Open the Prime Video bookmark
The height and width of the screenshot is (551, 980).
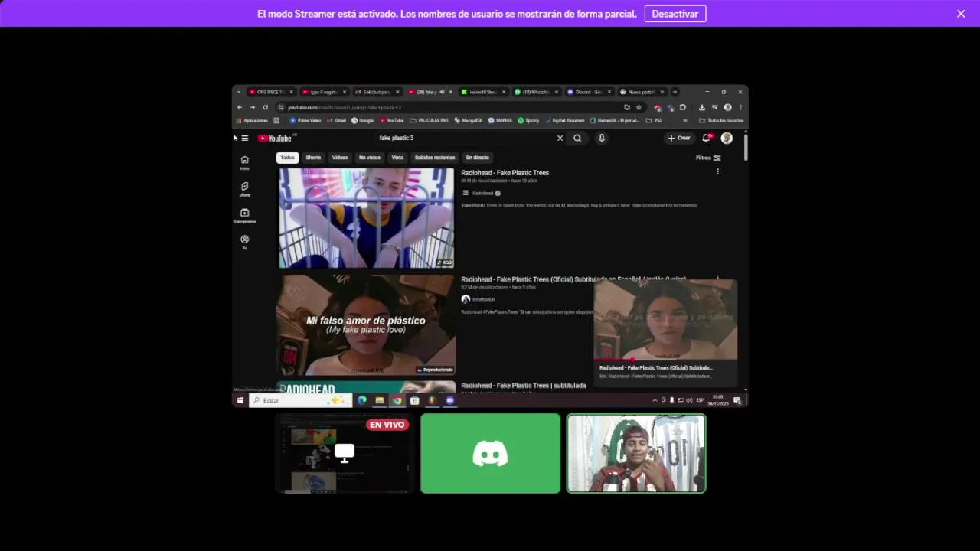(x=305, y=120)
